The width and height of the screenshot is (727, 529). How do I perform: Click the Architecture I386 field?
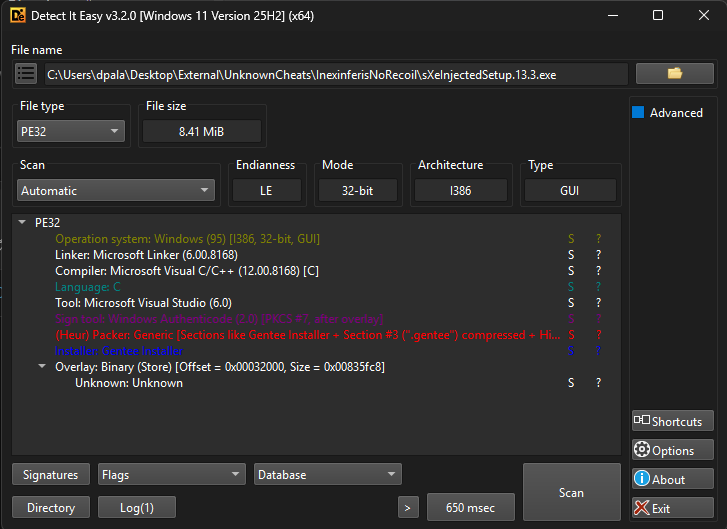pos(461,191)
